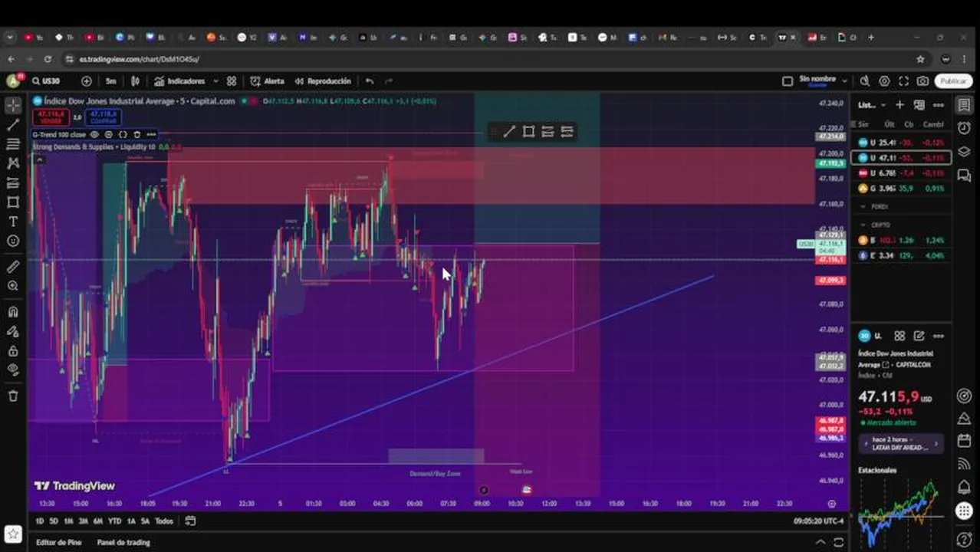Open G-Trend indicator settings
The width and height of the screenshot is (980, 552).
(108, 134)
